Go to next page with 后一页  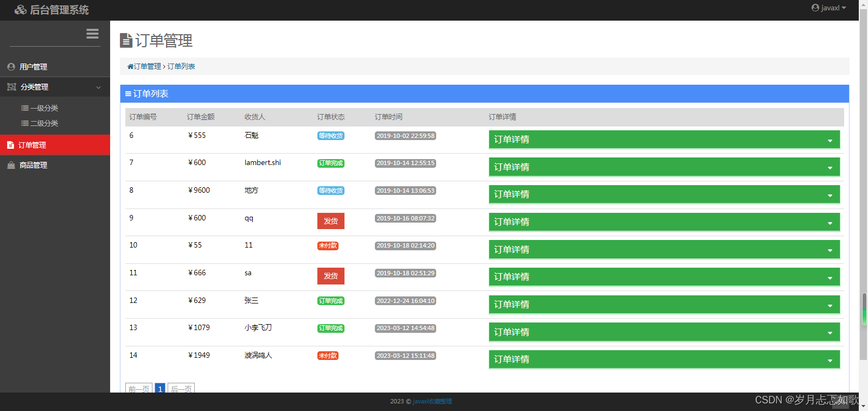click(x=181, y=389)
